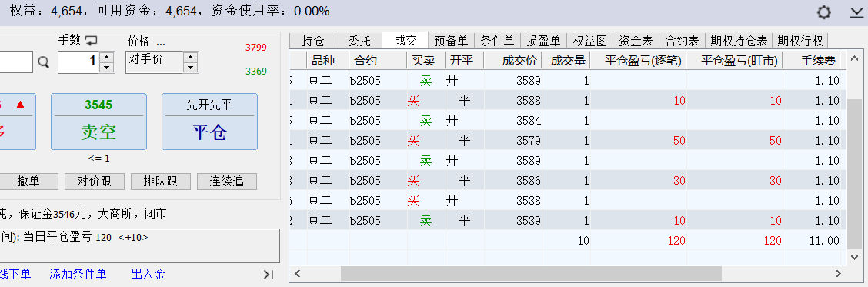Click the magnifier search icon beside contract field
868x287 pixels.
pos(44,62)
